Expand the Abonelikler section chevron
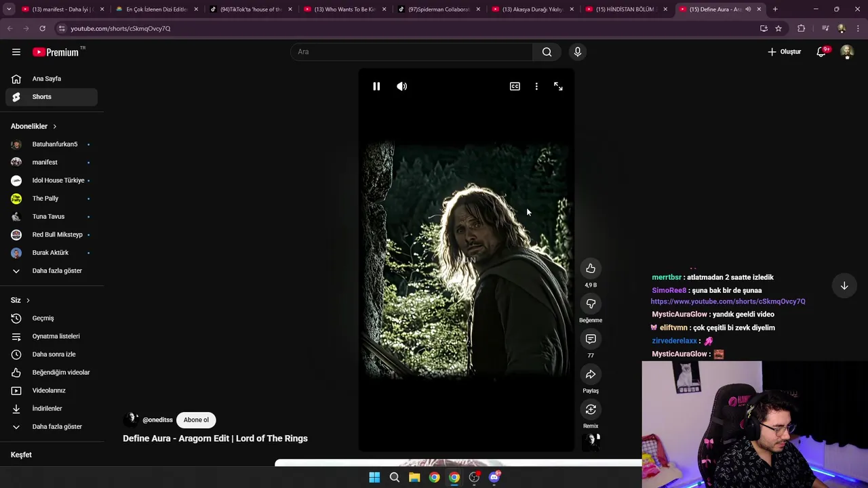The width and height of the screenshot is (868, 488). [55, 126]
